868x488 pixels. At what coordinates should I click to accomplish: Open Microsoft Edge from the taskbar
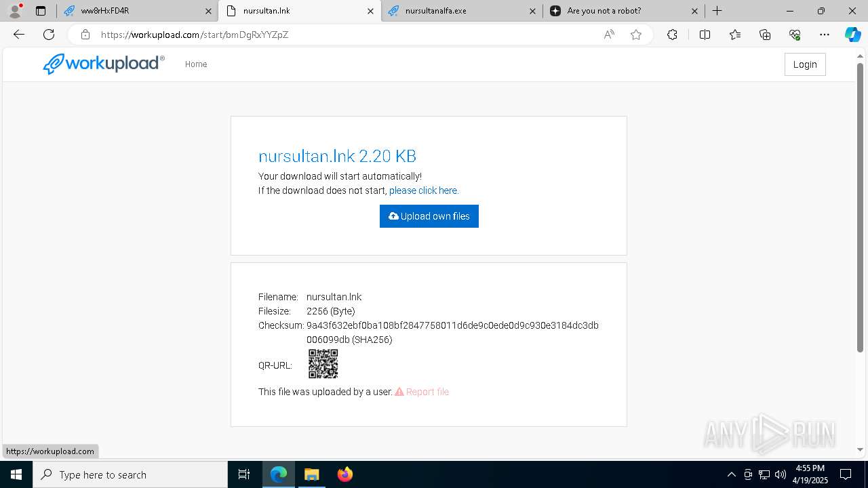(279, 474)
